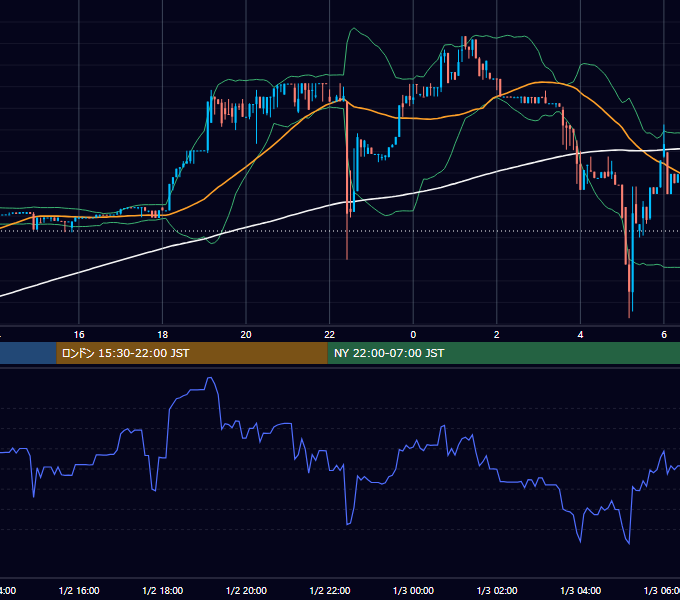Select the blue session bar before ロンドン
The height and width of the screenshot is (600, 680).
coord(28,353)
